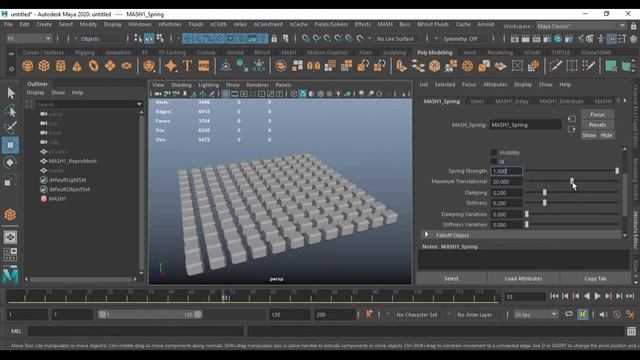Create a polygon cone from the shelf
This screenshot has width=640, height=360.
click(x=77, y=66)
